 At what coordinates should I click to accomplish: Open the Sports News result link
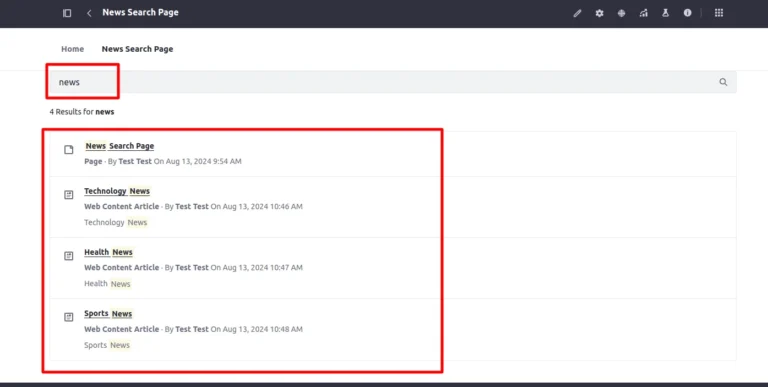[108, 314]
